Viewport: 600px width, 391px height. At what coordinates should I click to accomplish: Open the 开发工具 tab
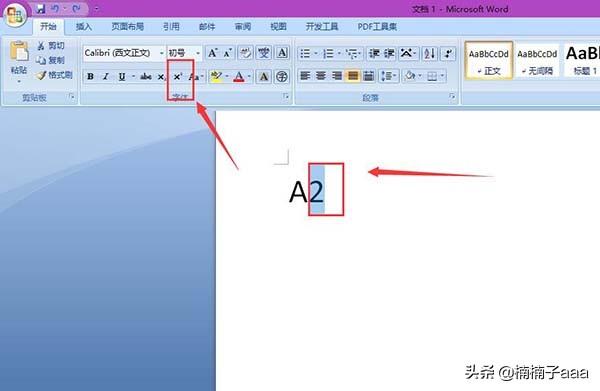pyautogui.click(x=322, y=26)
